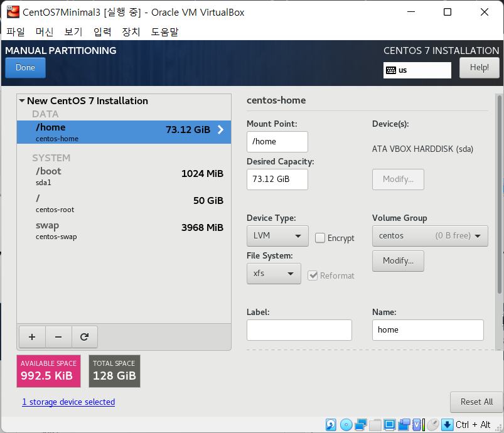Enable the Encrypt checkbox
The height and width of the screenshot is (433, 504).
pyautogui.click(x=320, y=238)
